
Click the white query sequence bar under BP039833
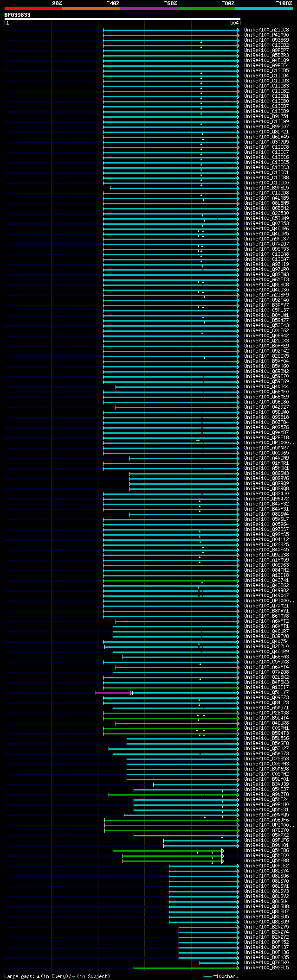click(x=123, y=19)
